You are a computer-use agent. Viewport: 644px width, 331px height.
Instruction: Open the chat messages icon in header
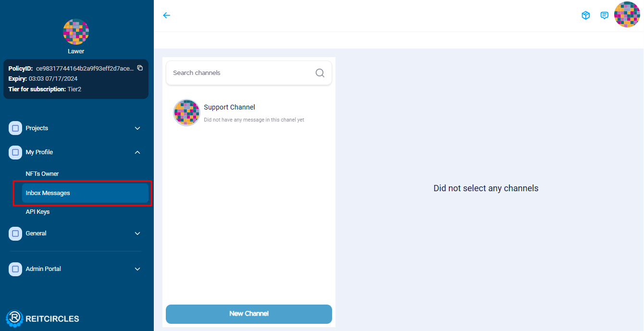(605, 15)
